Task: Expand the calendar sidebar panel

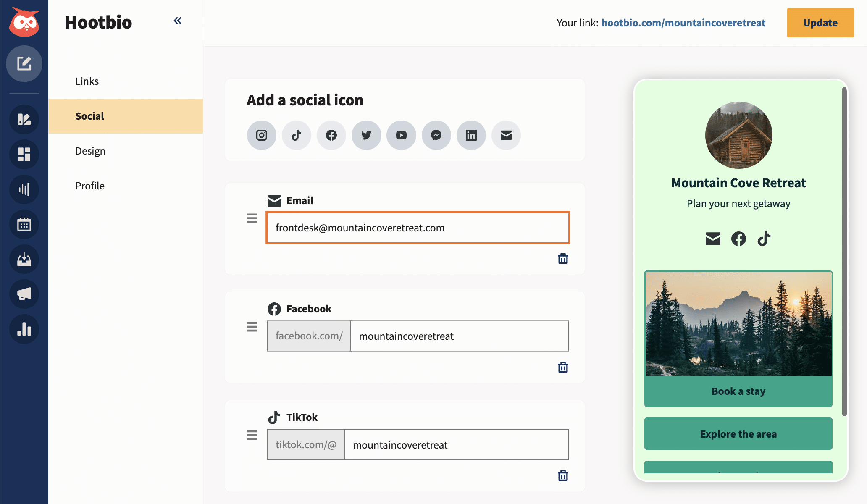Action: tap(24, 224)
